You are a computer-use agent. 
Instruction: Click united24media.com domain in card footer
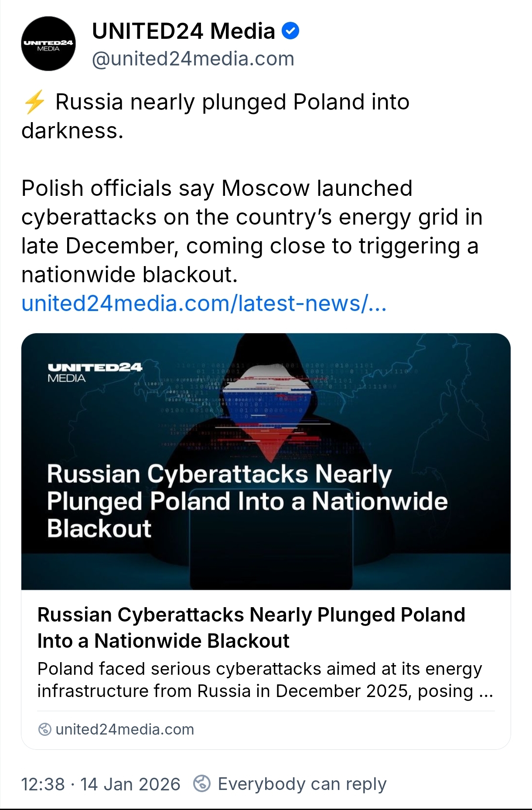point(125,729)
